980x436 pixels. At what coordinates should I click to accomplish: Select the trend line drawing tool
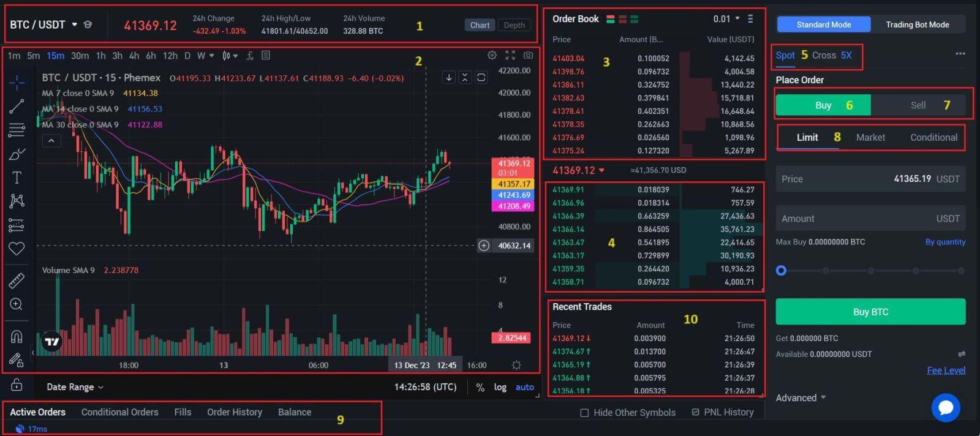pos(17,106)
